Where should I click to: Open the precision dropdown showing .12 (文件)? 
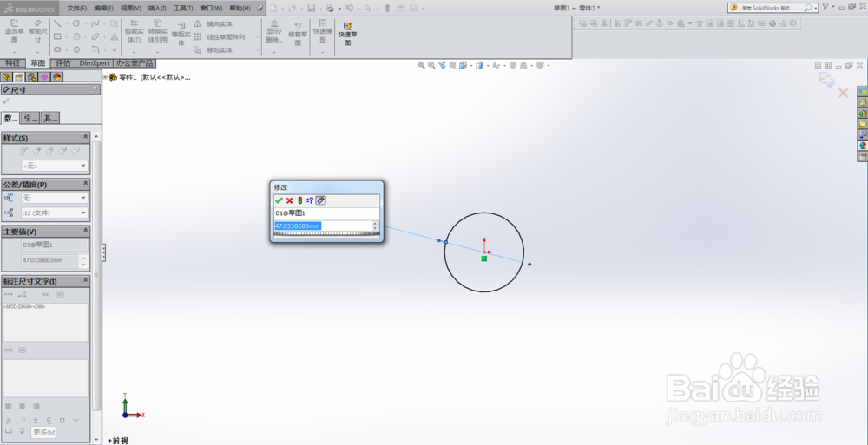(54, 213)
